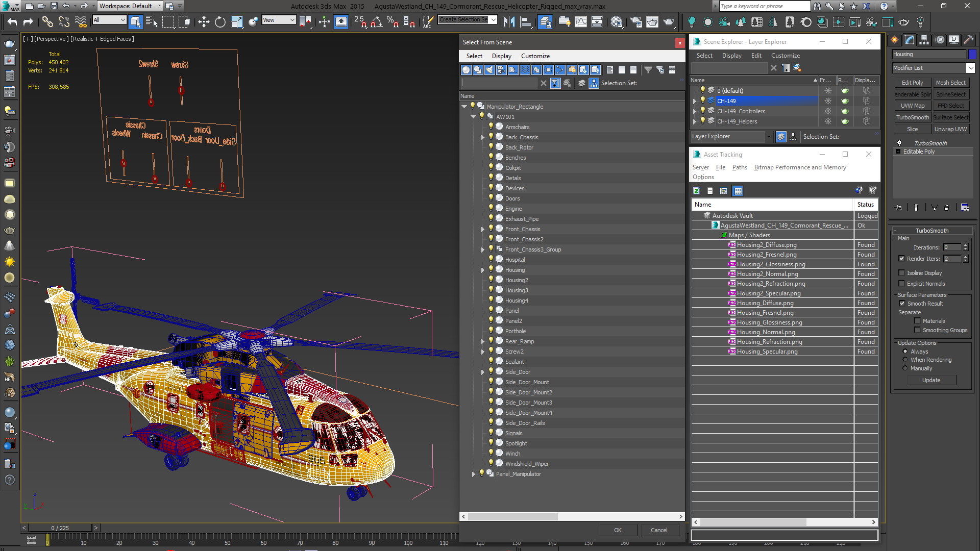Image resolution: width=980 pixels, height=551 pixels.
Task: Open the Hierarchy command panel tab
Action: click(x=924, y=40)
